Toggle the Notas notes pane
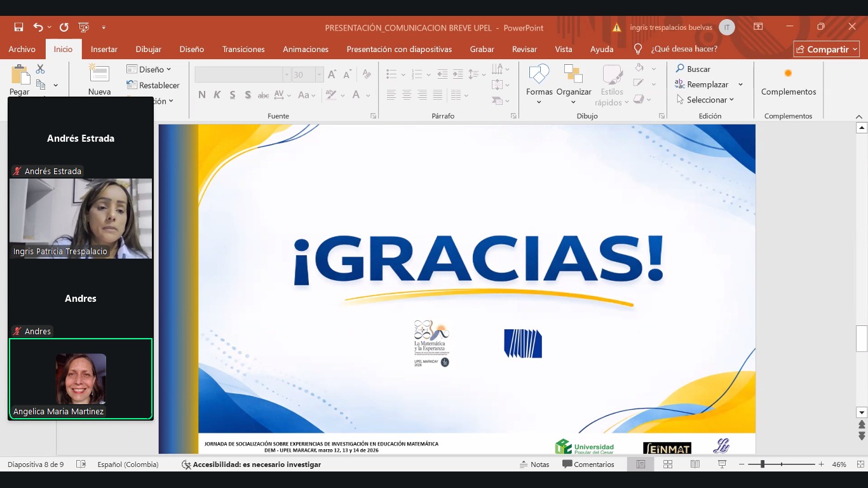Image resolution: width=868 pixels, height=488 pixels. point(534,464)
